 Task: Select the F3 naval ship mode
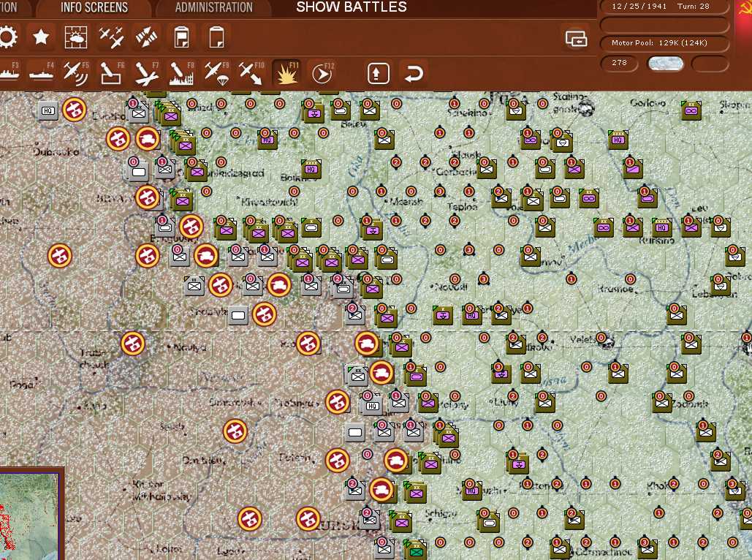8,73
